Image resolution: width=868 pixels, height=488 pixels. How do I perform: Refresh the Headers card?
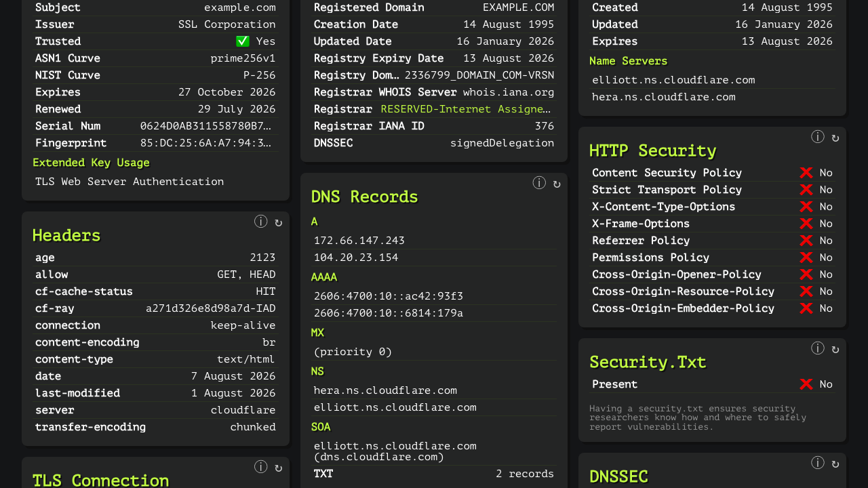(x=279, y=222)
